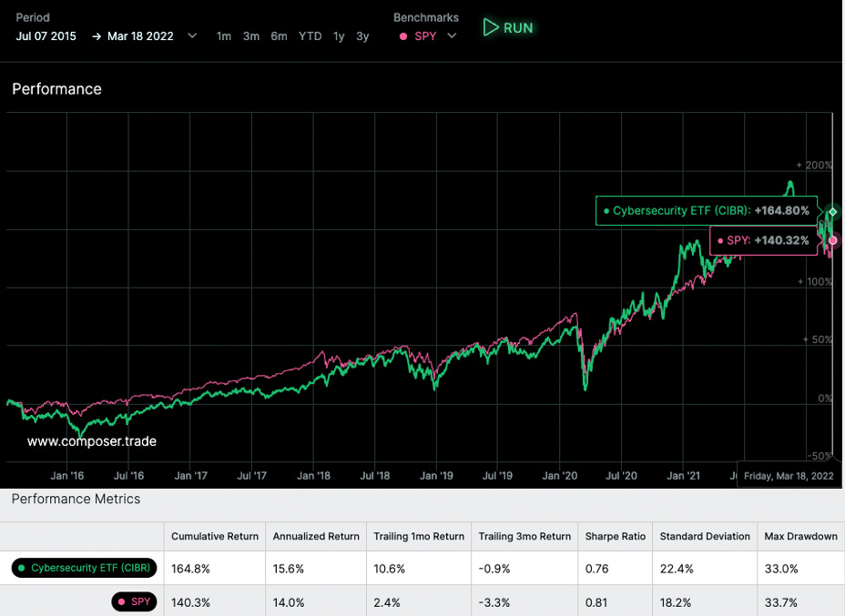This screenshot has width=845, height=616.
Task: Click the Cumulative Return column header
Action: point(215,536)
